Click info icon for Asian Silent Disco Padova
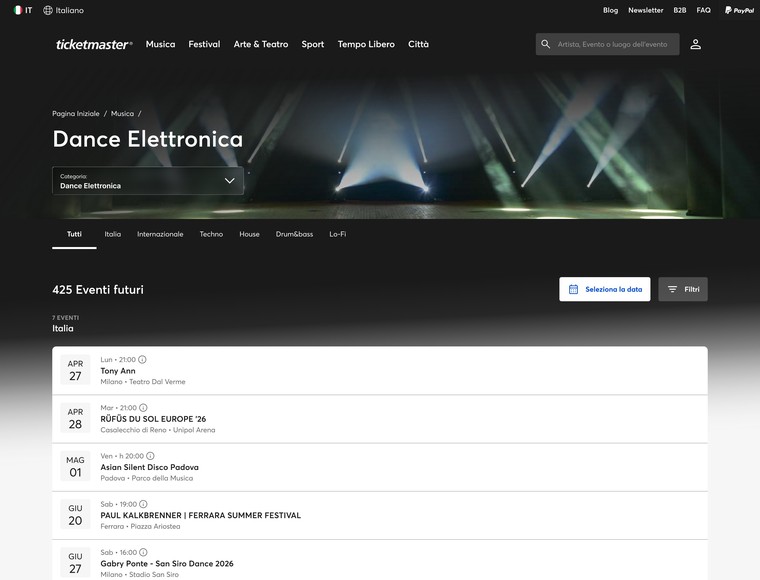The image size is (760, 580). pyautogui.click(x=150, y=456)
